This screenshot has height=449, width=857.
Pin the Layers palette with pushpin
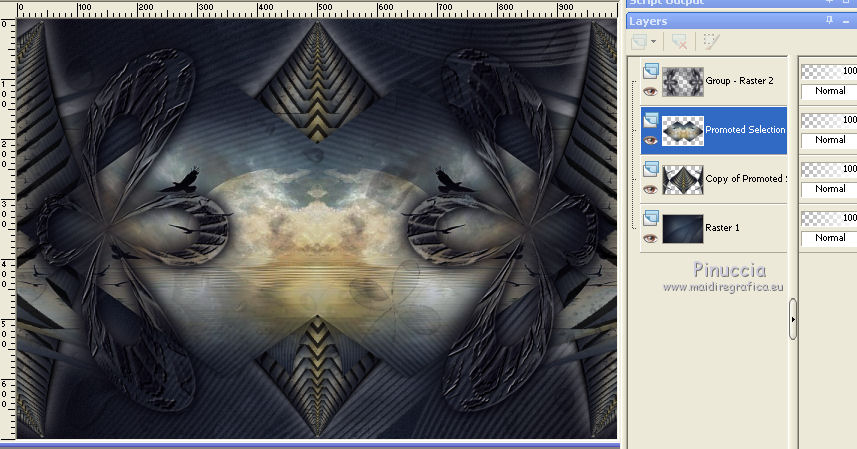point(830,20)
